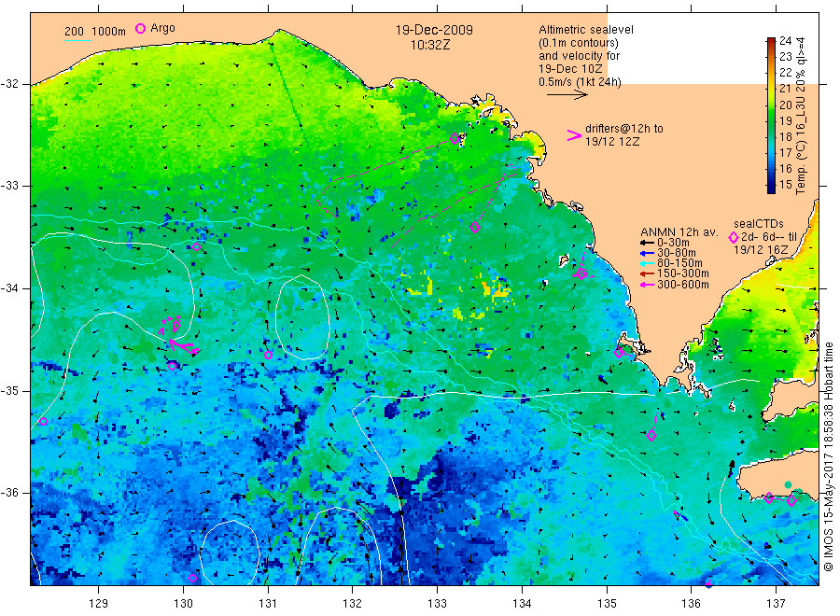
Task: Click the magenta Argo circle in the legend
Action: coord(140,28)
